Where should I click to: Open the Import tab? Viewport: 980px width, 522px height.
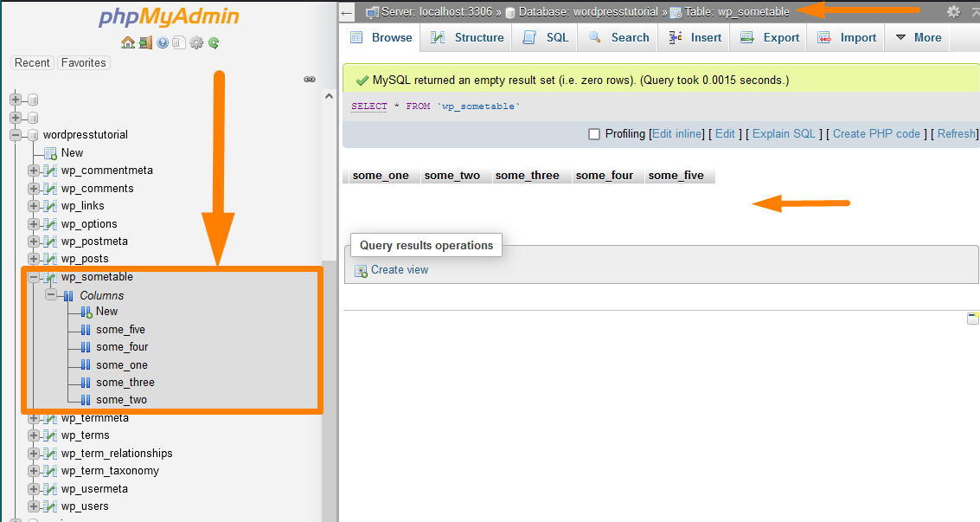847,37
